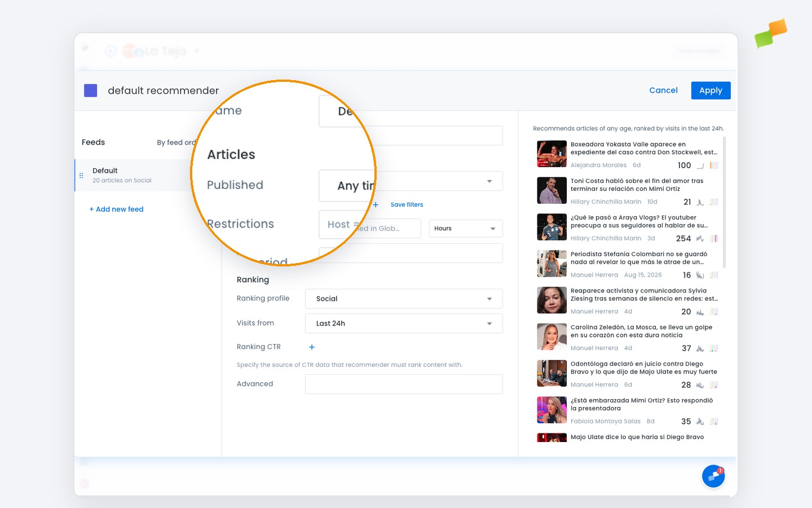This screenshot has height=508, width=812.
Task: Pick the recommender's blue color swatch
Action: coord(91,90)
